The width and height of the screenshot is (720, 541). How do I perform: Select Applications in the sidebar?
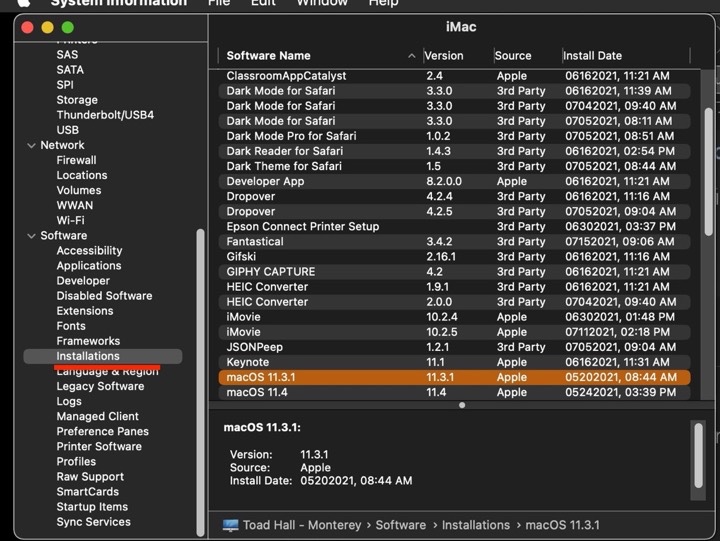point(89,266)
